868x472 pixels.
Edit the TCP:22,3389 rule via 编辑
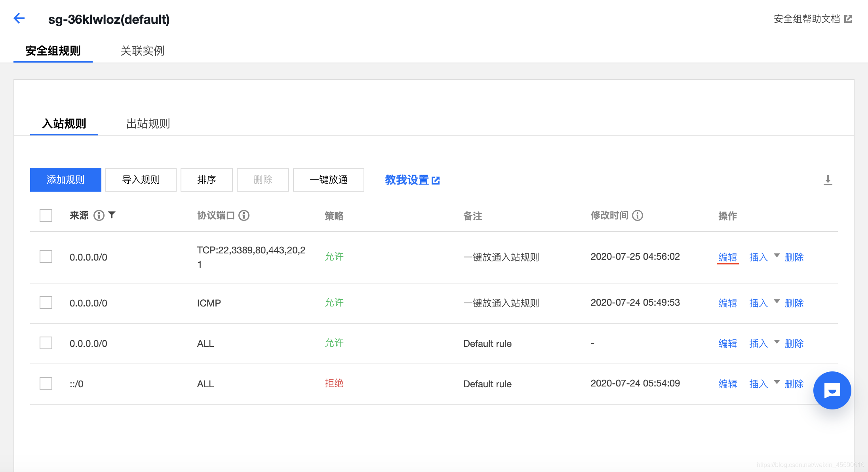tap(728, 257)
